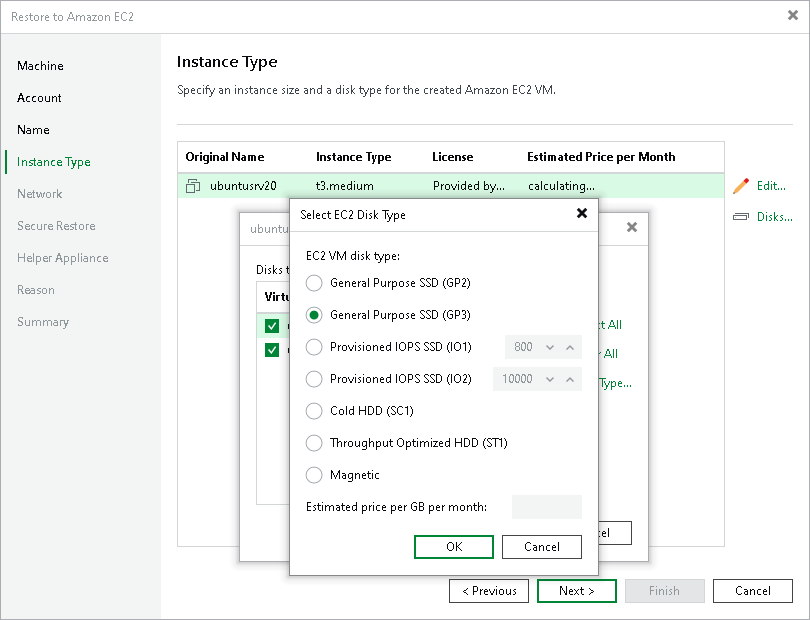Screen dimensions: 810x620
Task: Select Throughput Optimized HDD (ST1) option
Action: 314,443
